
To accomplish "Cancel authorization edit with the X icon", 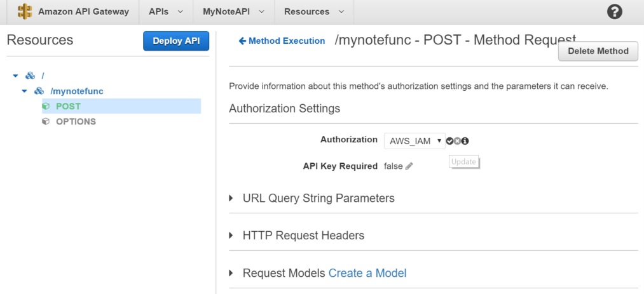I will pos(457,141).
